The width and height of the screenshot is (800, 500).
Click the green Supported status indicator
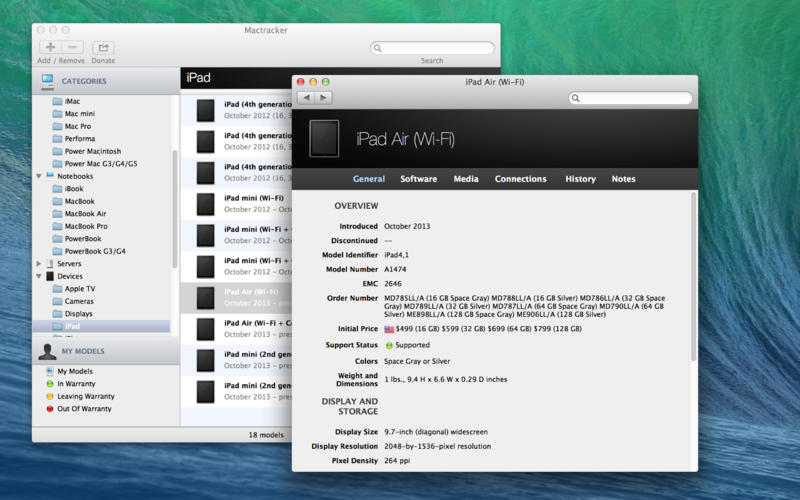pyautogui.click(x=389, y=345)
